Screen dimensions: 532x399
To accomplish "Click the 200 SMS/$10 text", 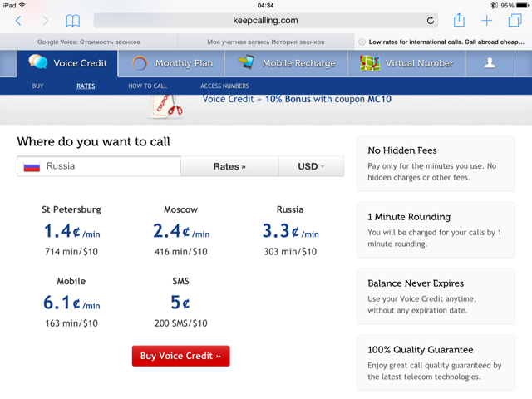I will (181, 323).
